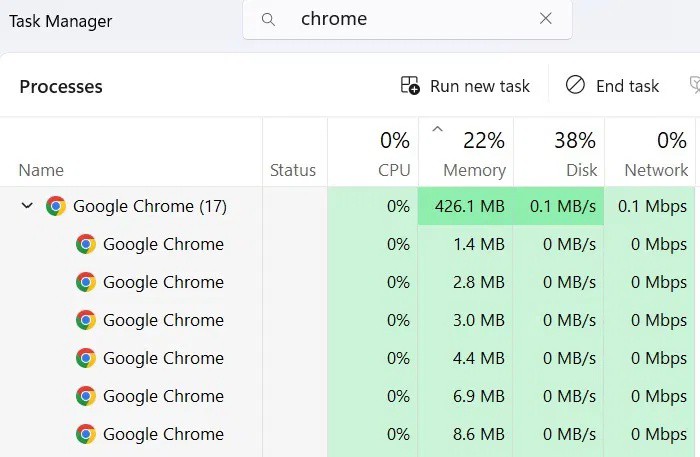Click Chrome icon in the 4.4 MB row
Screen dimensions: 700x457
click(x=86, y=358)
